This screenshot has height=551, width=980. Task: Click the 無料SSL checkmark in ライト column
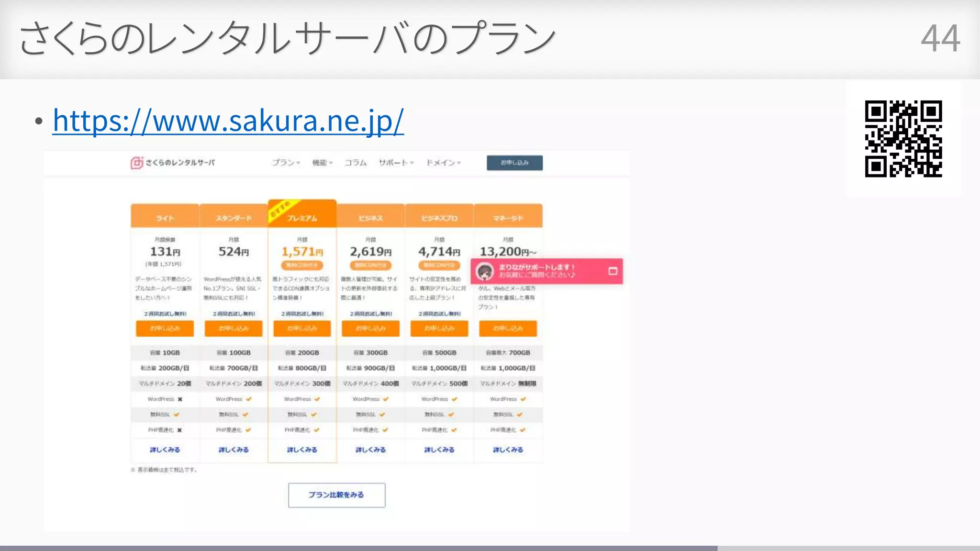click(x=177, y=415)
